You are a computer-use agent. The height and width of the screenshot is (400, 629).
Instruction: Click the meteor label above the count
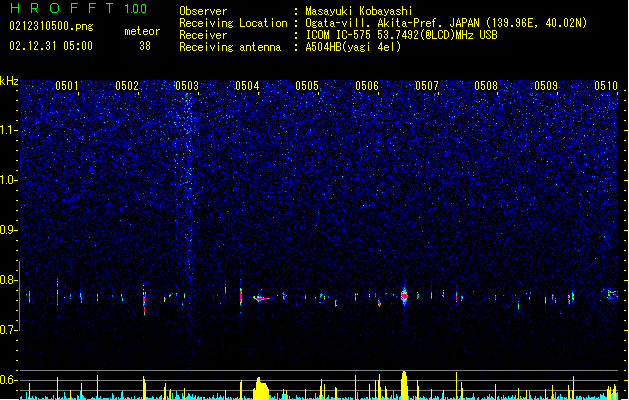pyautogui.click(x=142, y=31)
